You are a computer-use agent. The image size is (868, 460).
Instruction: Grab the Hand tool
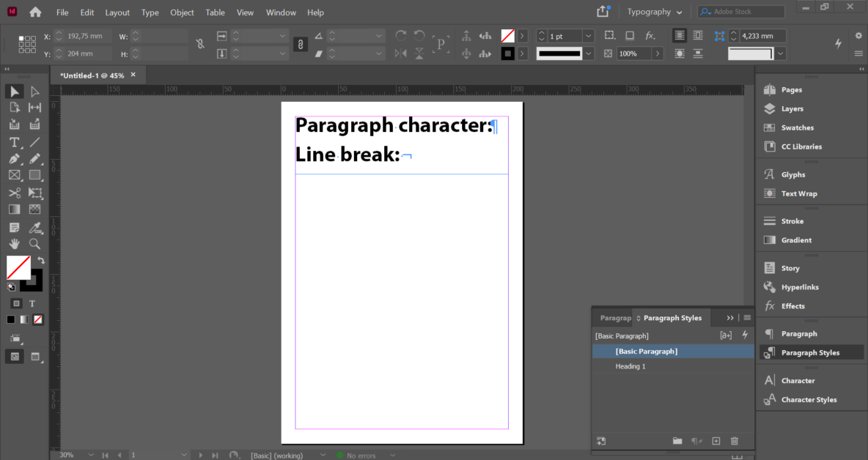click(x=14, y=244)
